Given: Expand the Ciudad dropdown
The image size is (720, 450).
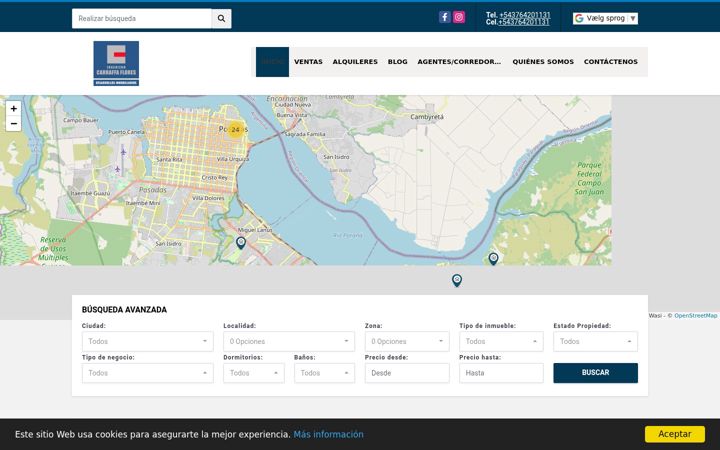Looking at the screenshot, I should pos(147,341).
